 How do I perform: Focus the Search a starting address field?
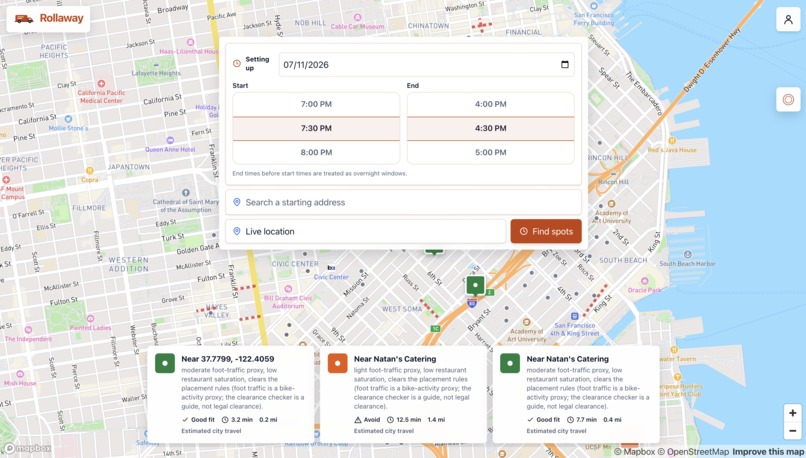pos(404,203)
